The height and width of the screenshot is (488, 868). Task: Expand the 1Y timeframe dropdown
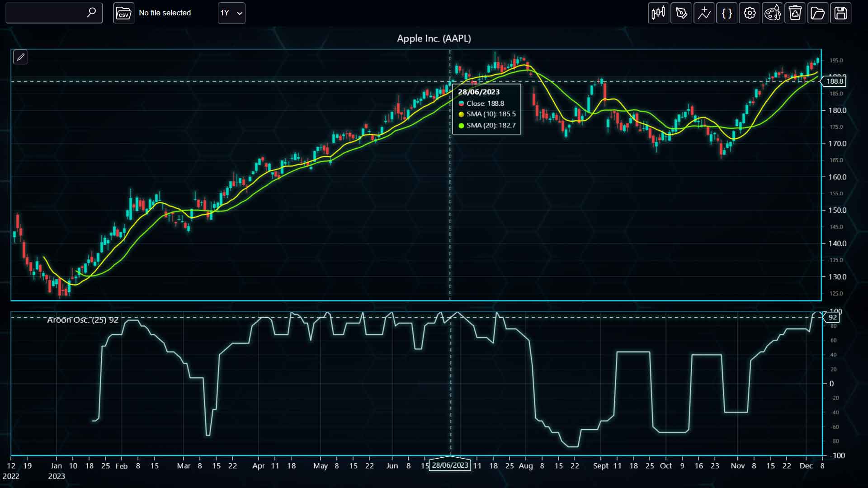231,13
